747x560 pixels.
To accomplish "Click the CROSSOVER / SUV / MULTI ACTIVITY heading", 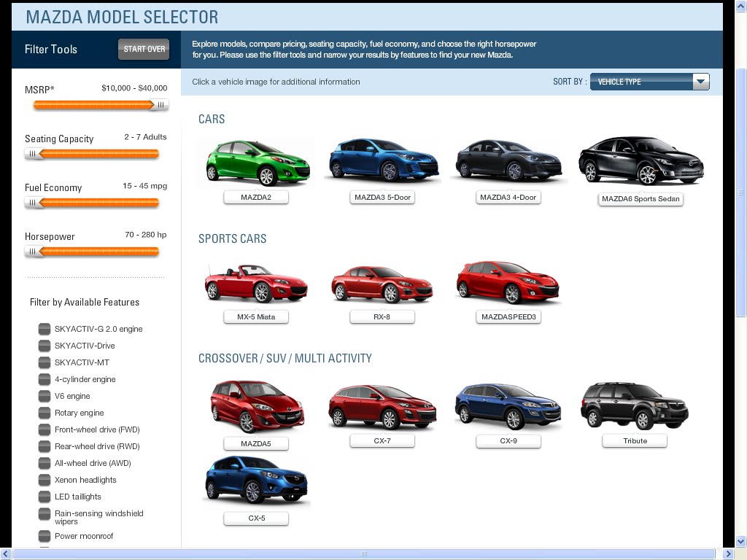I will 285,358.
